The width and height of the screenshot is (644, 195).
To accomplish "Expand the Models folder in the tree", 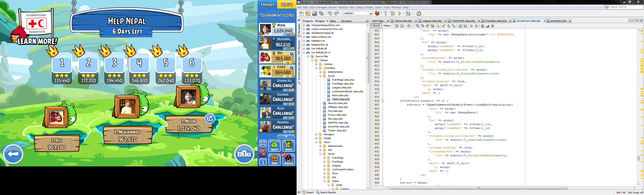I will [316, 138].
